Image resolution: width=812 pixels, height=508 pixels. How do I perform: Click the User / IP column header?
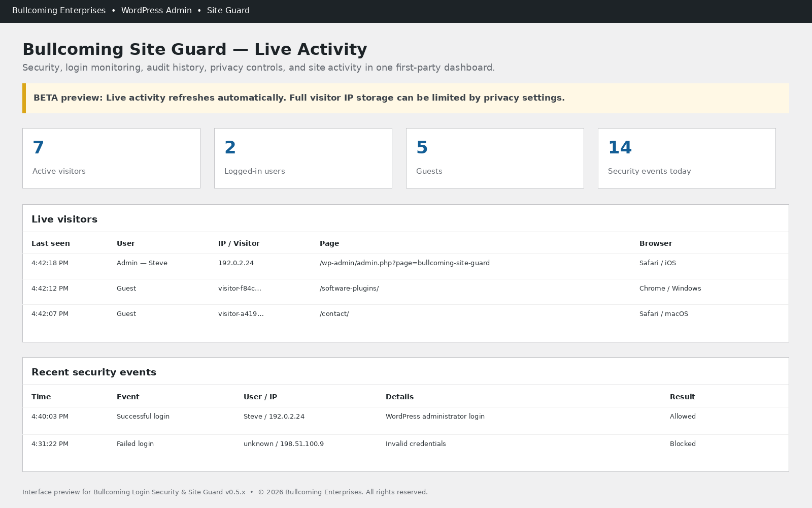[260, 397]
